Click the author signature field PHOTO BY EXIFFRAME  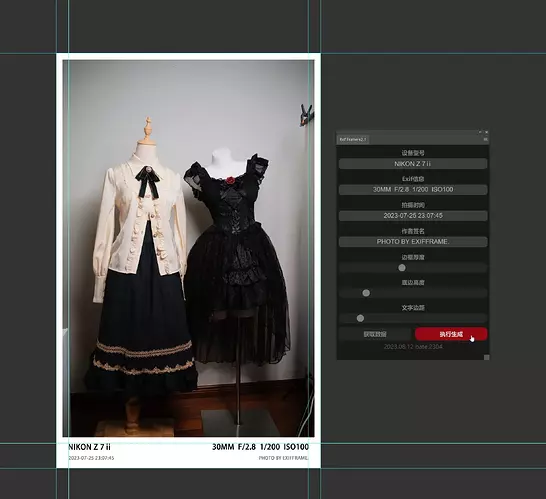pos(413,242)
